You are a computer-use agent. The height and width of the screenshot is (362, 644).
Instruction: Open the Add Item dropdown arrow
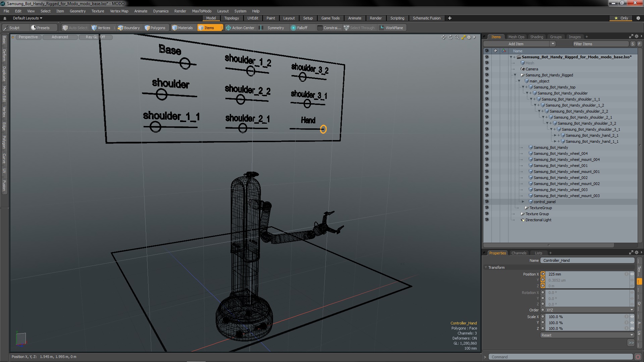[x=552, y=44]
